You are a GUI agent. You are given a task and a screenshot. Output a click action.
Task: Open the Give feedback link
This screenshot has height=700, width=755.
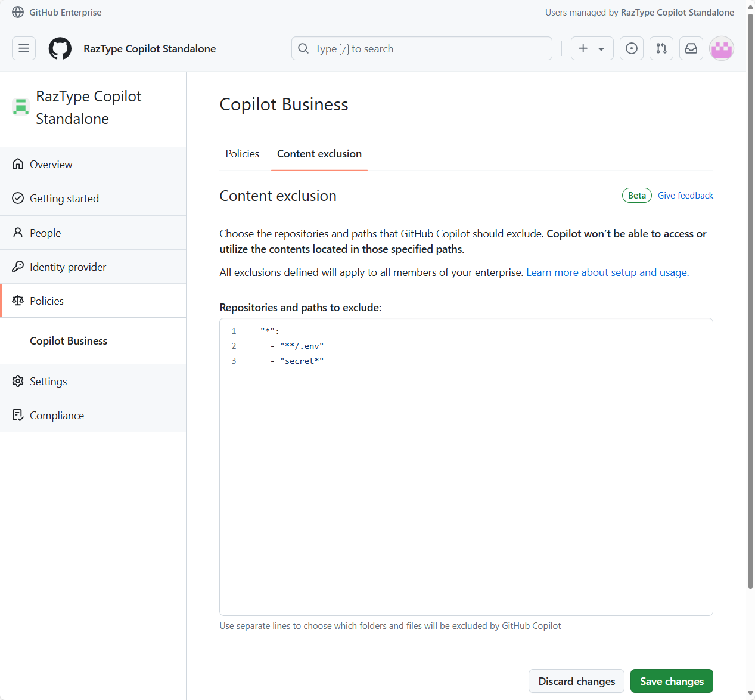pos(685,195)
